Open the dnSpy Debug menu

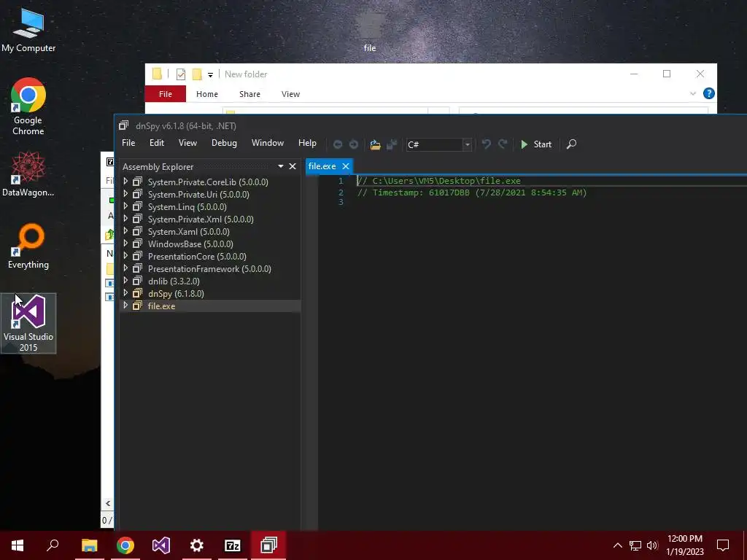[x=224, y=143]
